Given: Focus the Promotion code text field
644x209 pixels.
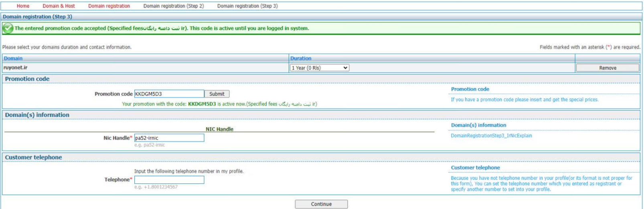Looking at the screenshot, I should [x=169, y=94].
